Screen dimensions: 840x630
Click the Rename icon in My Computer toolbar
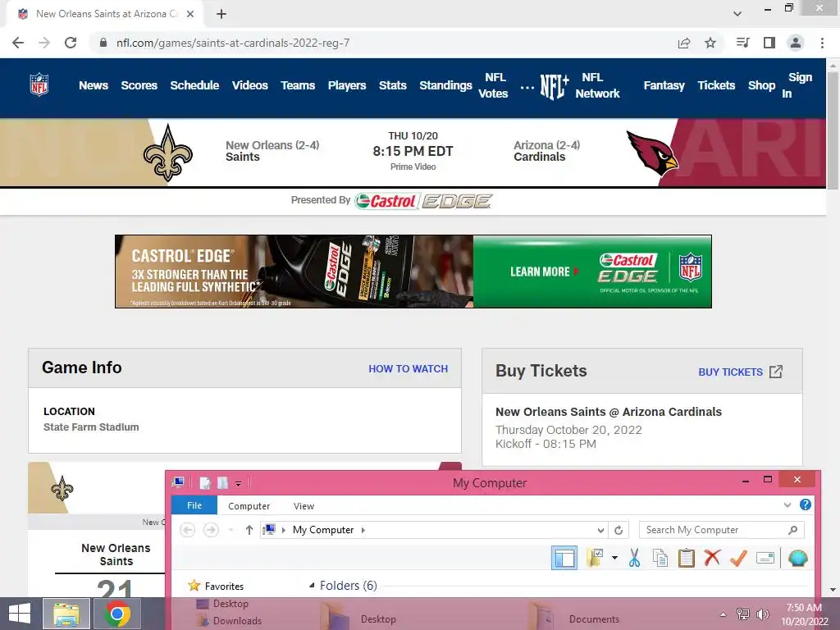[765, 558]
